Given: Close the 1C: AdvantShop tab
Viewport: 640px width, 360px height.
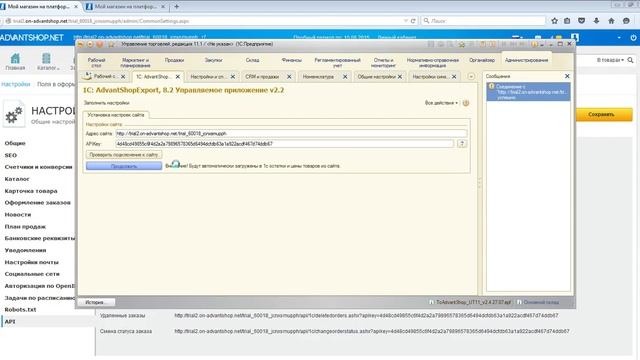Looking at the screenshot, I should (178, 76).
